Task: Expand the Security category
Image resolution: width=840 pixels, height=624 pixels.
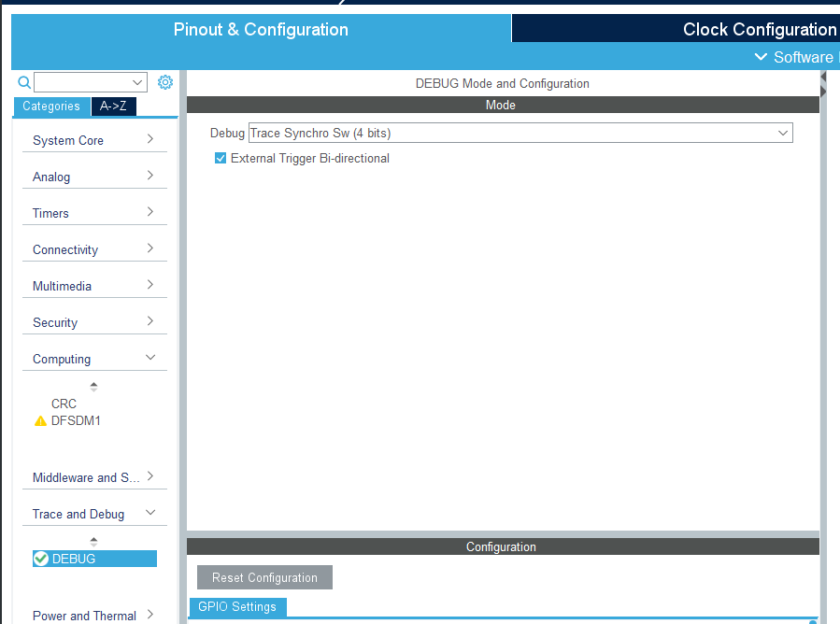Action: 94,322
